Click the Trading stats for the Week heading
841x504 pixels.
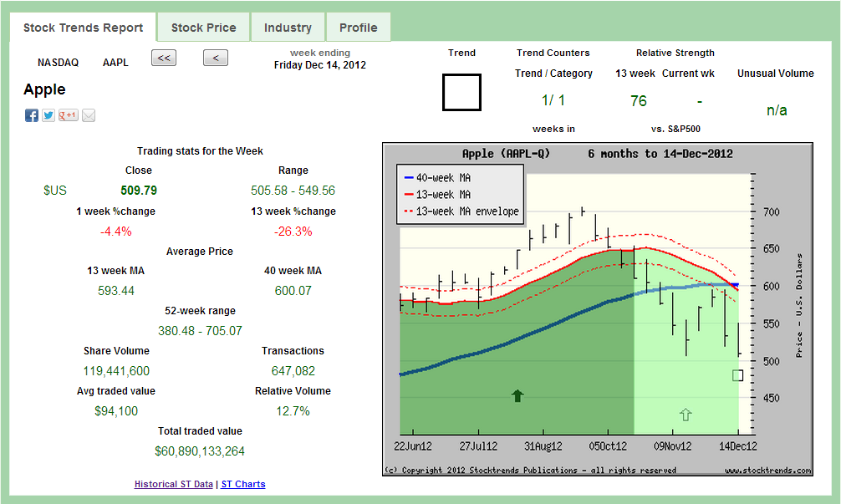click(x=200, y=151)
